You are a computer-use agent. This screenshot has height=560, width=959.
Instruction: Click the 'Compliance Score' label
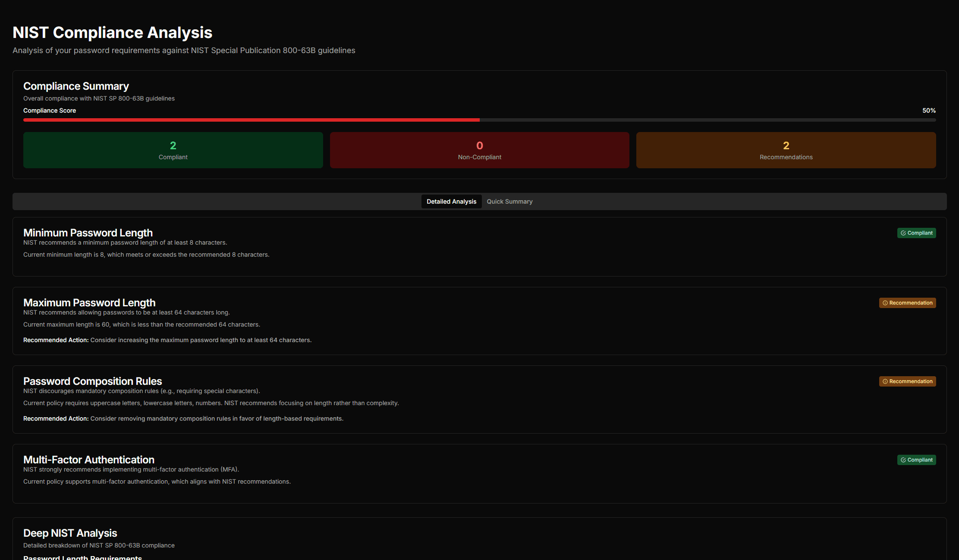click(x=50, y=110)
